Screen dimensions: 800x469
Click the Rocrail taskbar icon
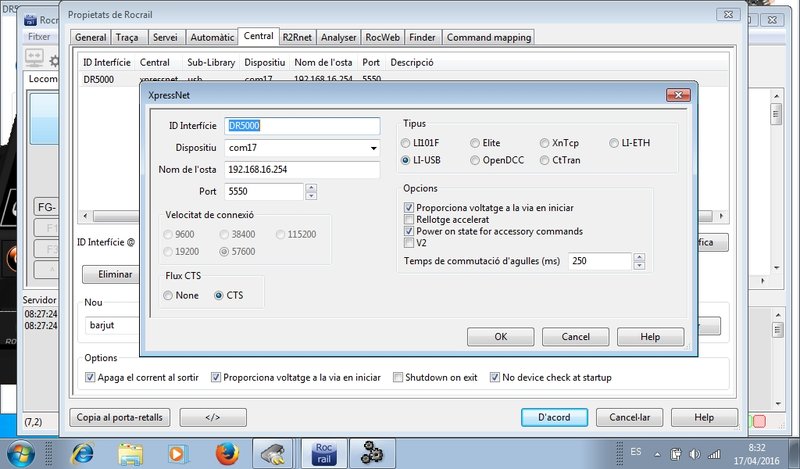[324, 453]
